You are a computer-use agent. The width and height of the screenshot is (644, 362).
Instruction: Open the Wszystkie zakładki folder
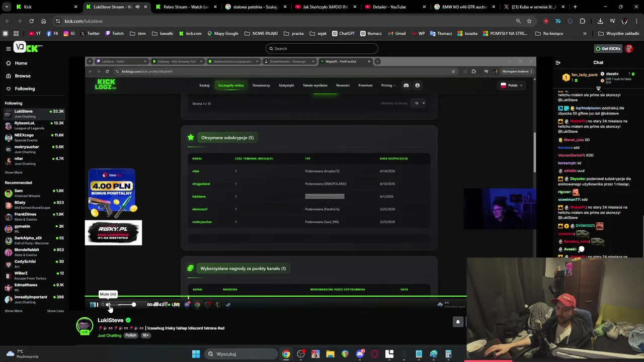coord(618,33)
